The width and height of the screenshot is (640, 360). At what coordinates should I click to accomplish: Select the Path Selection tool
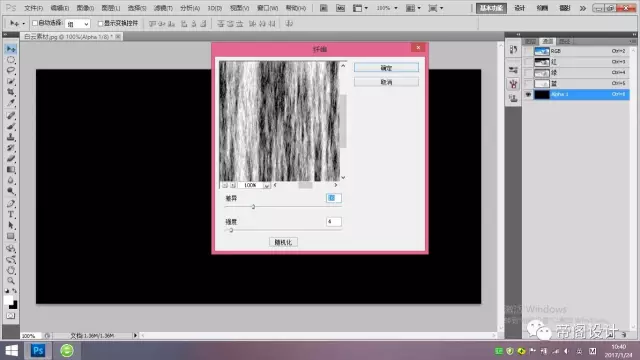click(11, 225)
